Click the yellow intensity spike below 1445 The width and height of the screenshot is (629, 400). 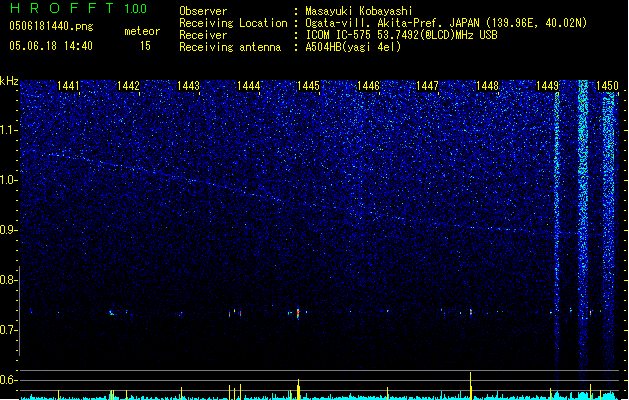(298, 389)
